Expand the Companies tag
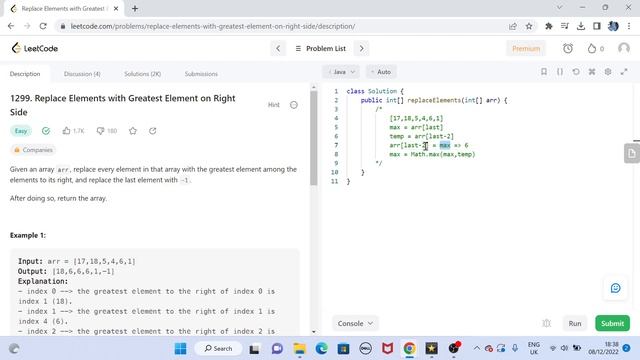 [x=33, y=150]
